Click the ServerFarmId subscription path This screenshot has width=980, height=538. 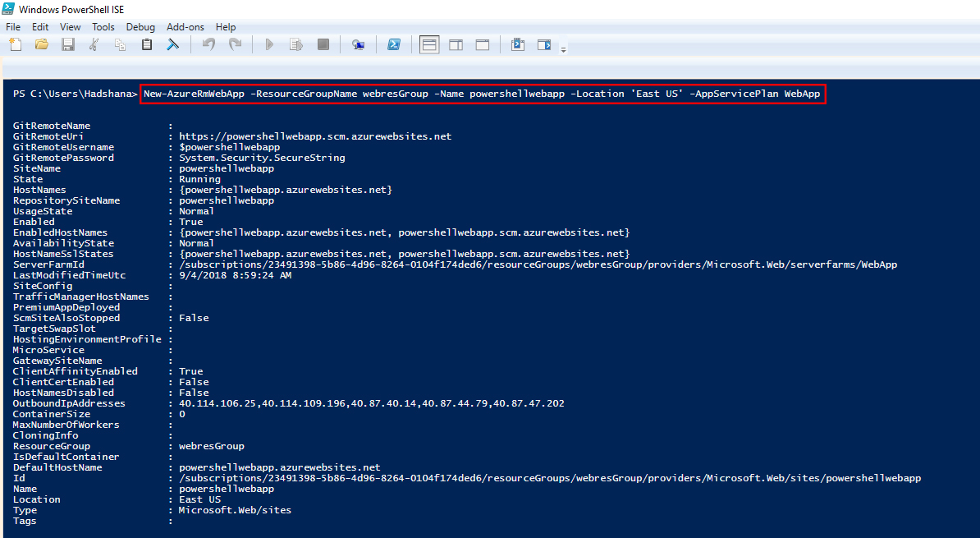538,264
